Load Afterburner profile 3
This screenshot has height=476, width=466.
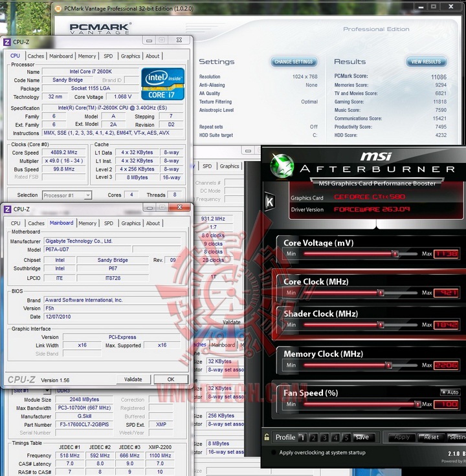click(x=324, y=437)
